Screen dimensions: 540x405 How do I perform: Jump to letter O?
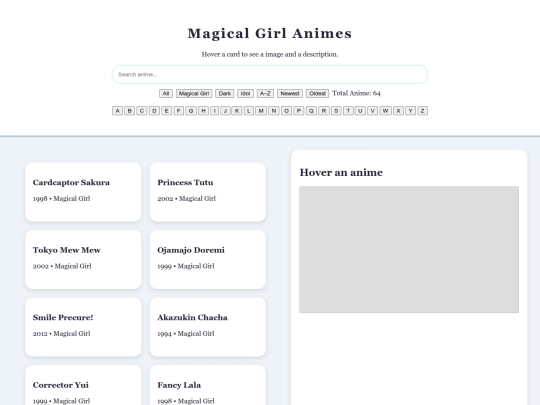tap(286, 111)
